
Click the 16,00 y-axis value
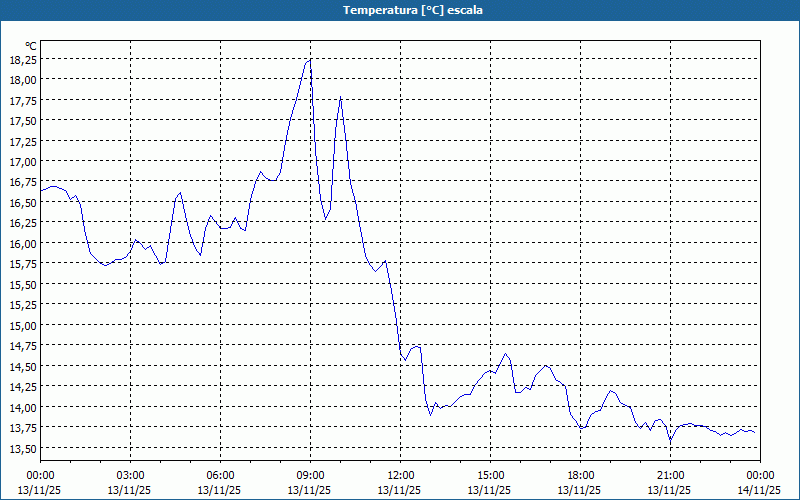click(x=22, y=244)
